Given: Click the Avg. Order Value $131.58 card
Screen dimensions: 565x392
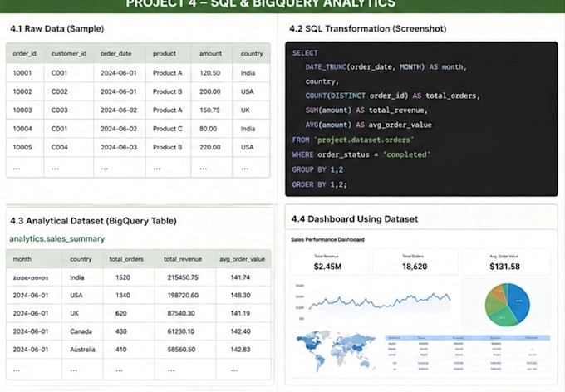Looking at the screenshot, I should [506, 262].
